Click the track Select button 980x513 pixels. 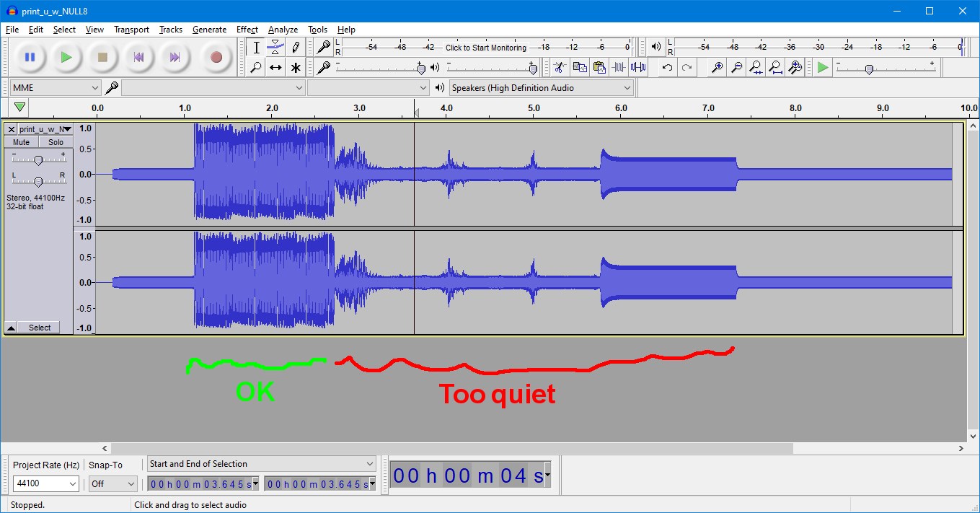(x=40, y=328)
